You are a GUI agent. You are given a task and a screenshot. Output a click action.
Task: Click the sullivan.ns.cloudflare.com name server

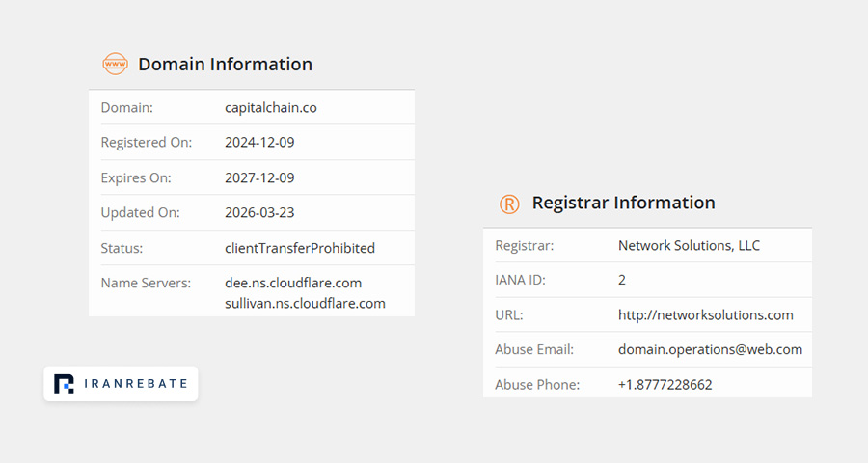click(305, 304)
